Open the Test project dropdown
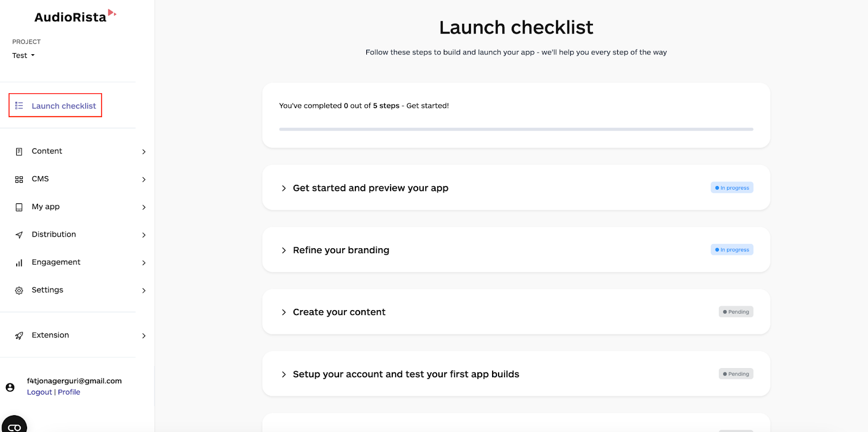The width and height of the screenshot is (868, 432). pos(23,55)
